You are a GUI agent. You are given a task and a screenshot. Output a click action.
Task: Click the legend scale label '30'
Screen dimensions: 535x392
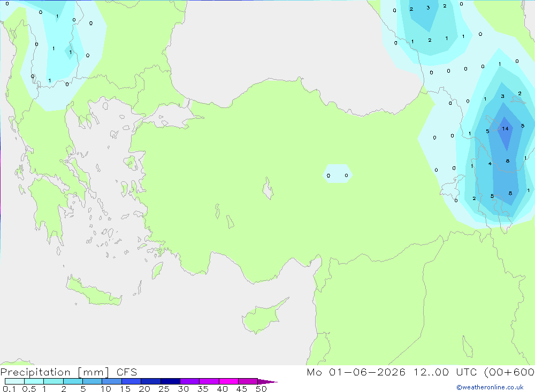(183, 389)
